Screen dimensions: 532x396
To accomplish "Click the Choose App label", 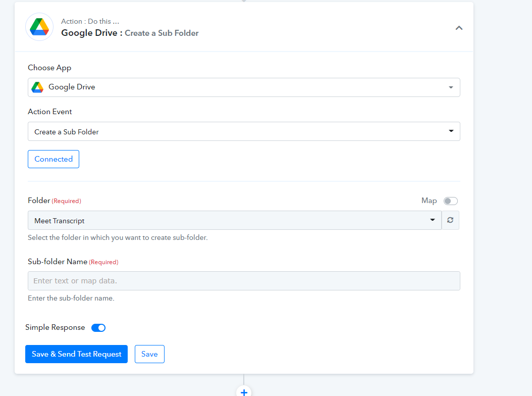I will pos(49,68).
